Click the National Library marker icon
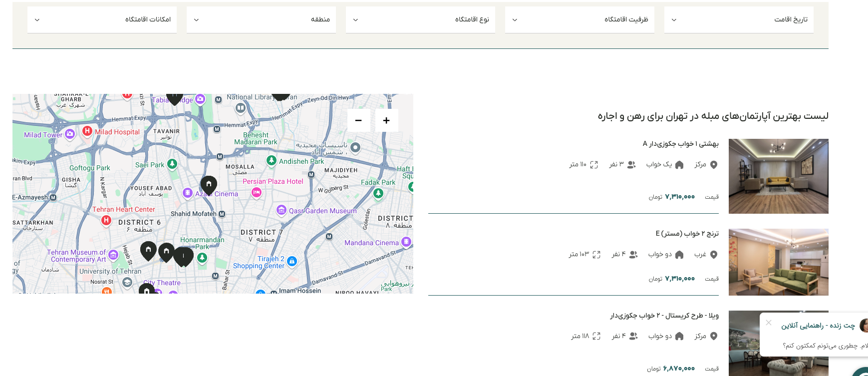Image resolution: width=868 pixels, height=376 pixels. coord(241,107)
